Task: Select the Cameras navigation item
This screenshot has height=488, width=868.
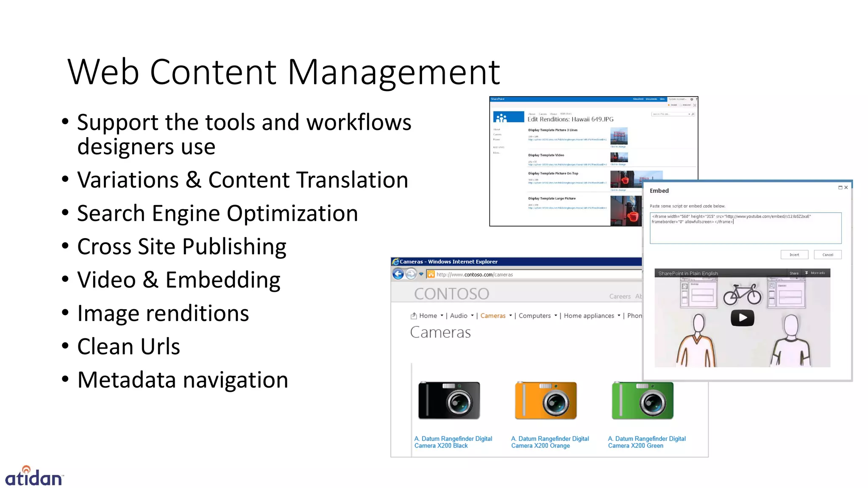Action: click(x=493, y=316)
